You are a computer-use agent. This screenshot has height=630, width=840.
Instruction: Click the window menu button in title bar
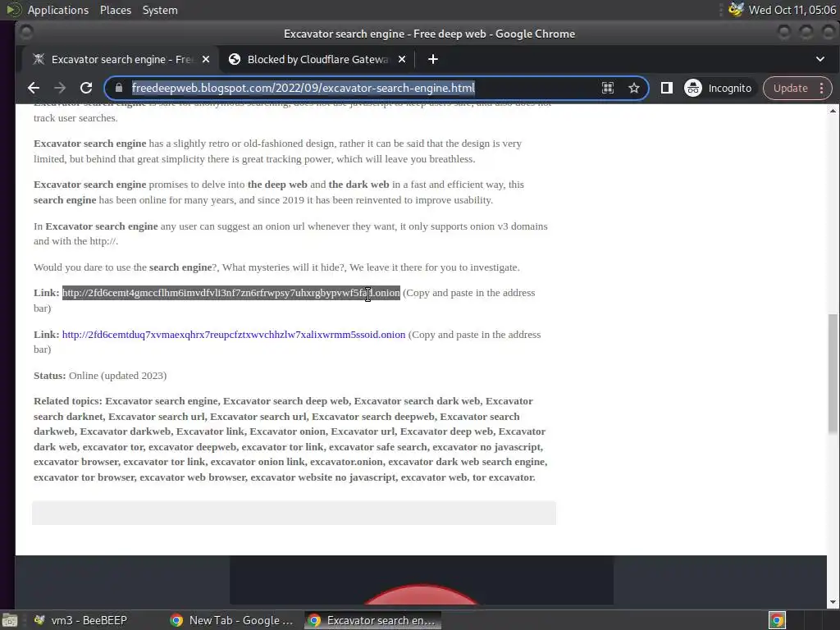click(x=25, y=33)
